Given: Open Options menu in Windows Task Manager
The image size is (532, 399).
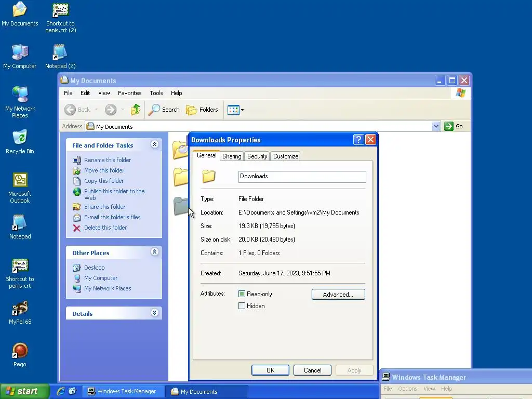Looking at the screenshot, I should pyautogui.click(x=407, y=389).
